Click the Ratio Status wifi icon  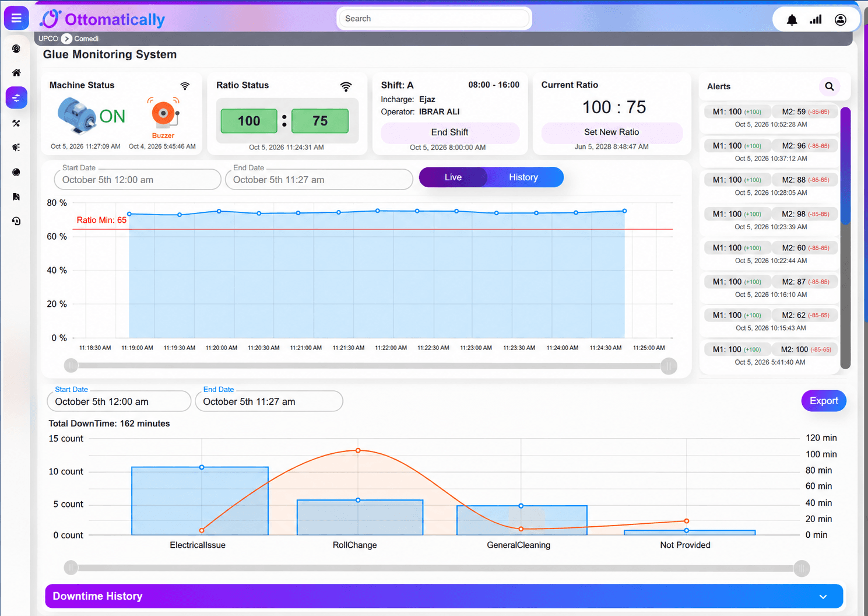[346, 86]
